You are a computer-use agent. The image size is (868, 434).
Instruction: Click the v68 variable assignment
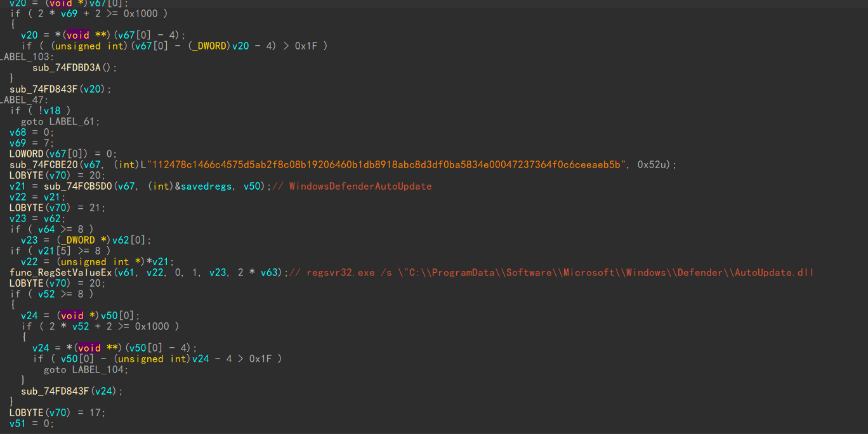point(18,132)
